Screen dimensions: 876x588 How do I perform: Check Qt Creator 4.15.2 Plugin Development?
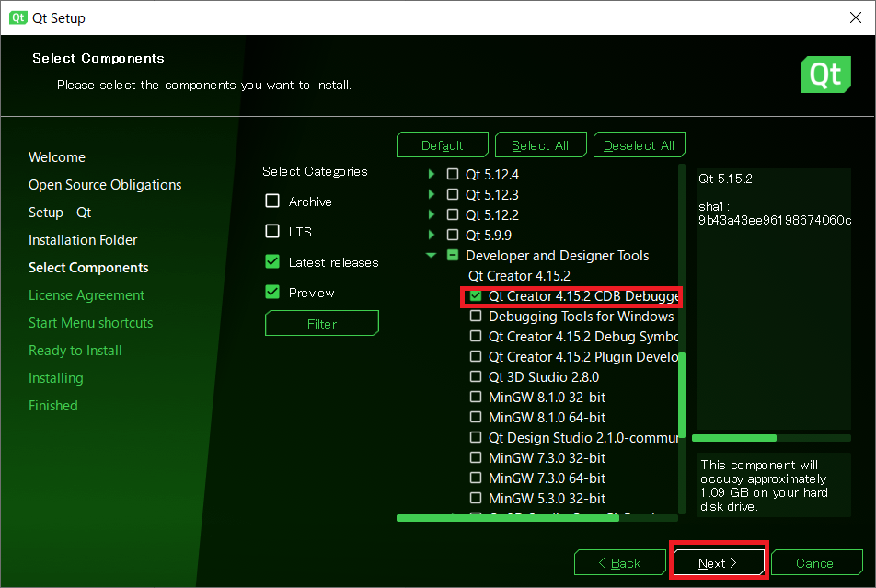(x=476, y=356)
